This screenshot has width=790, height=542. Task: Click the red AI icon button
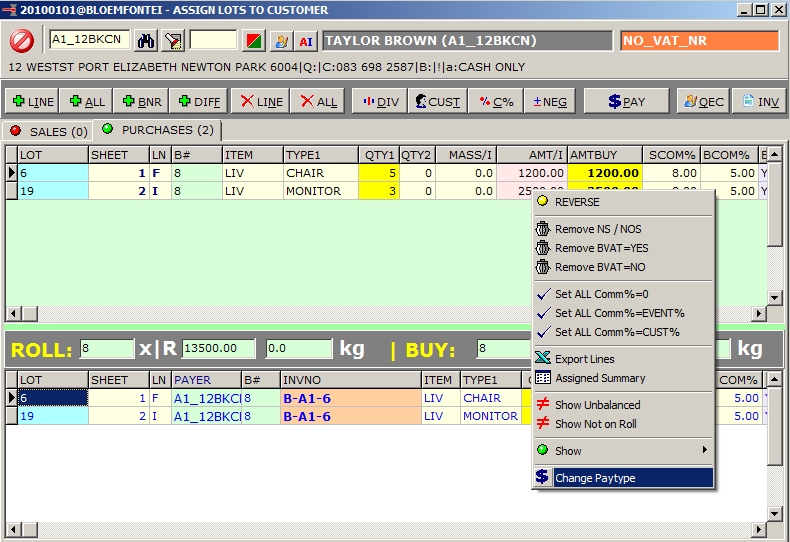pyautogui.click(x=306, y=41)
